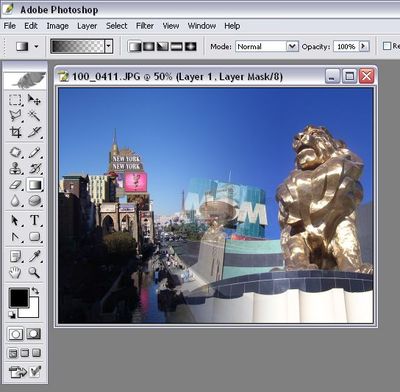This screenshot has height=392, width=400.
Task: Open the File menu
Action: [10, 26]
